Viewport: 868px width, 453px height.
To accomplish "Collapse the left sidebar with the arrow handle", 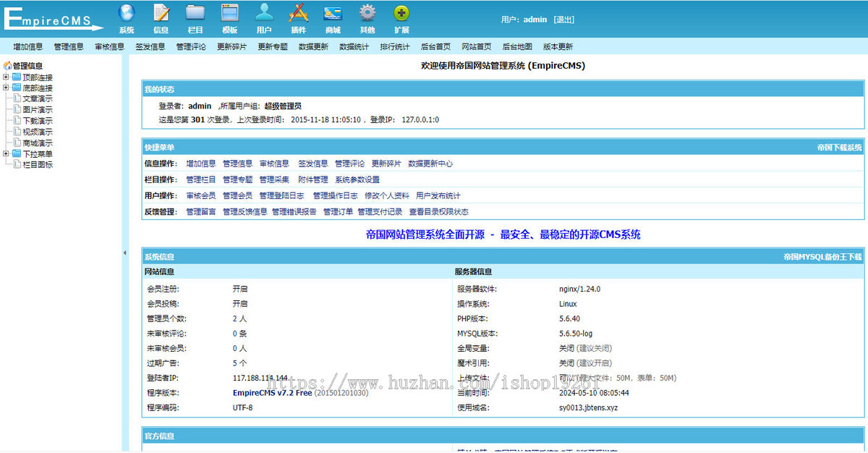I will 124,253.
